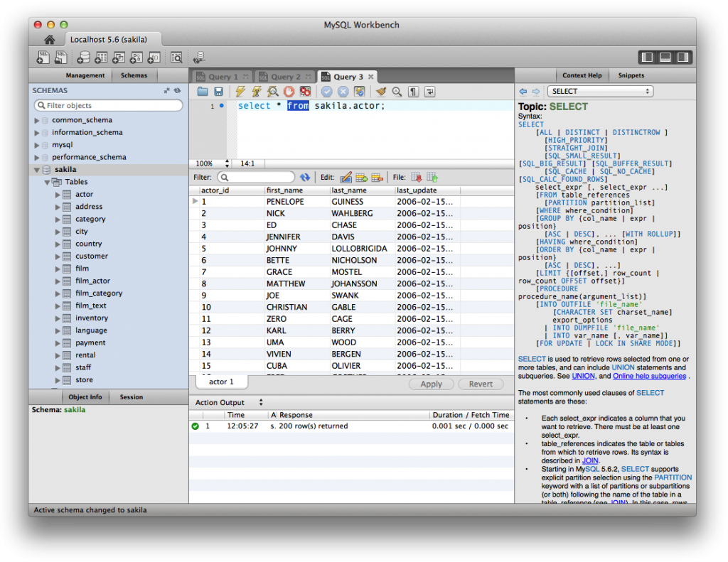Image resolution: width=728 pixels, height=562 pixels.
Task: Create a new schema
Action: [x=84, y=57]
